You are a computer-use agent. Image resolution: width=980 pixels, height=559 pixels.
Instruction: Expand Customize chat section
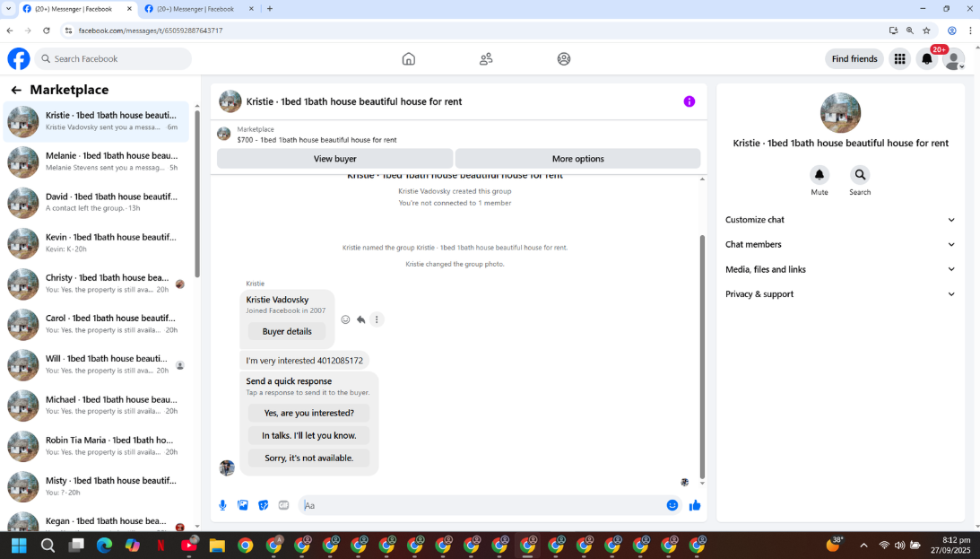[840, 220]
